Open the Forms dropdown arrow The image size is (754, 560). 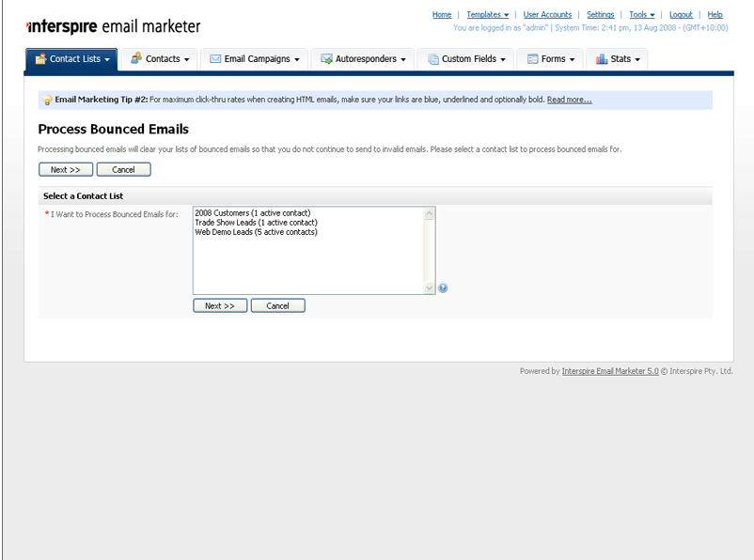tap(573, 59)
